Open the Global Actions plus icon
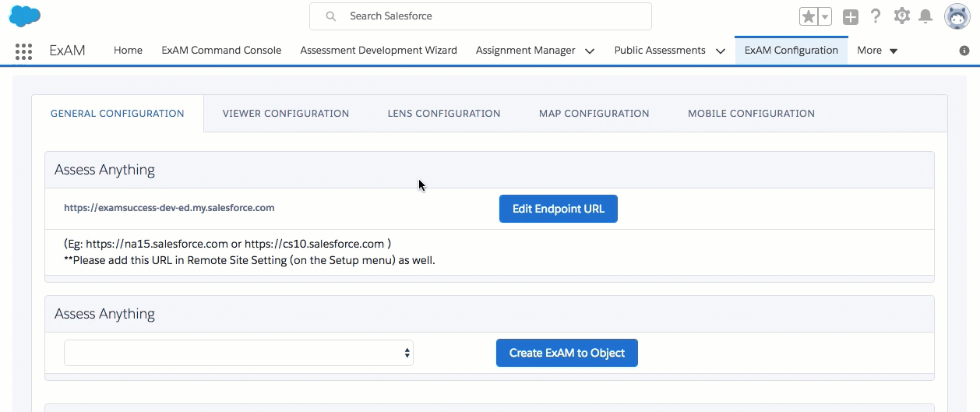 [x=851, y=16]
